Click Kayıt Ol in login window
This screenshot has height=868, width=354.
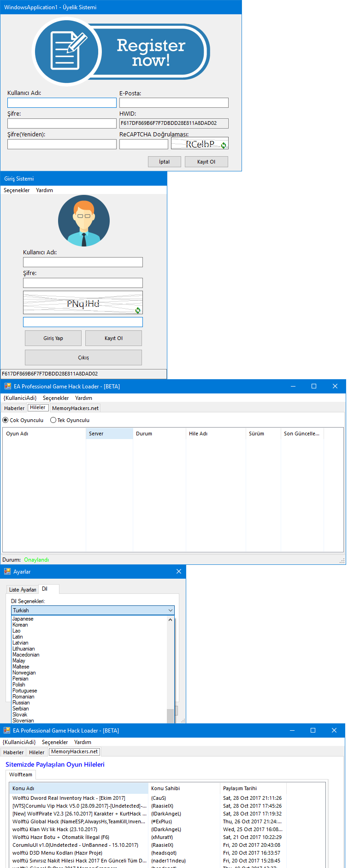tap(113, 338)
